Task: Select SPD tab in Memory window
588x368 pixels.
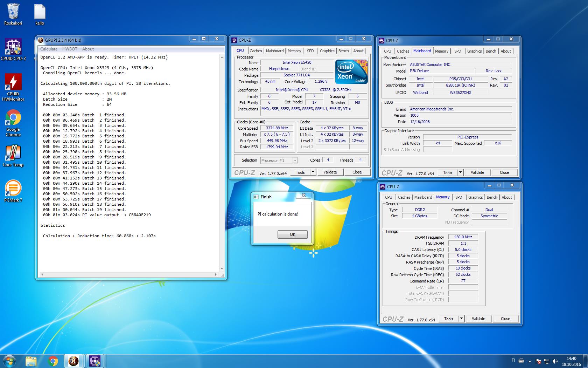Action: (x=458, y=197)
